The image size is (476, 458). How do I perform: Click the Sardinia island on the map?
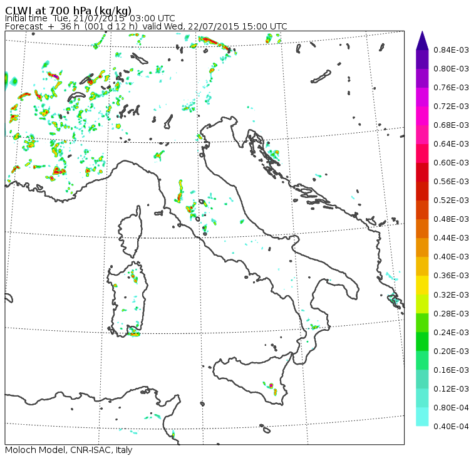tap(128, 299)
